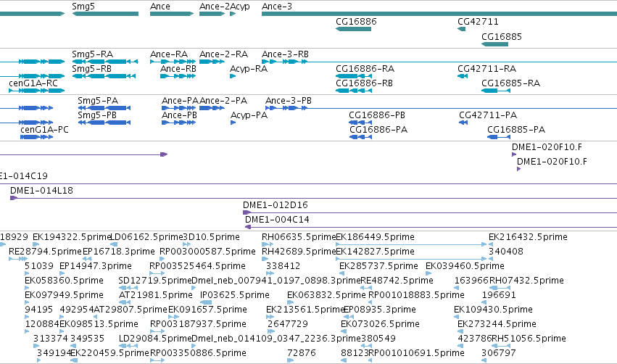Select EST RP003525464.5prime
The image size is (617, 364).
(x=197, y=266)
